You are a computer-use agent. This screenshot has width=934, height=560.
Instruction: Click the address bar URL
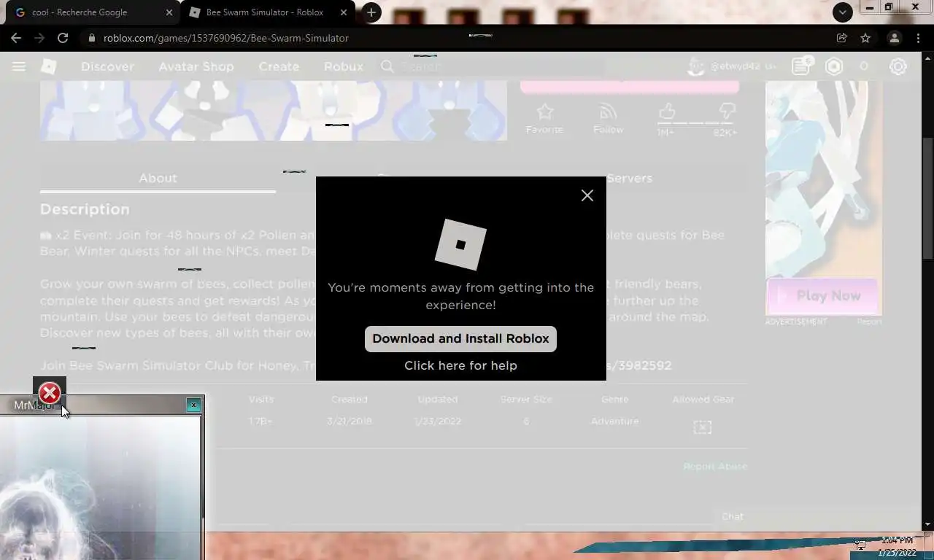(x=226, y=38)
